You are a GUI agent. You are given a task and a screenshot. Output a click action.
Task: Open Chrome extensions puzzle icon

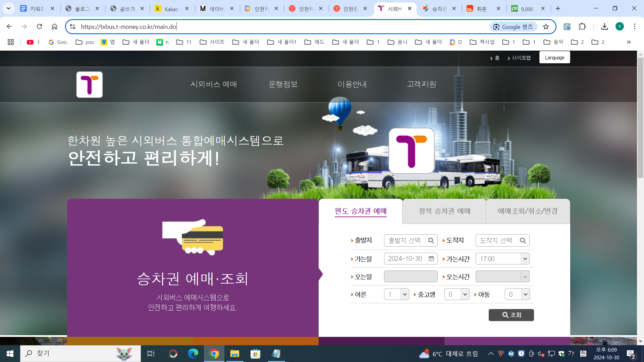[582, 27]
